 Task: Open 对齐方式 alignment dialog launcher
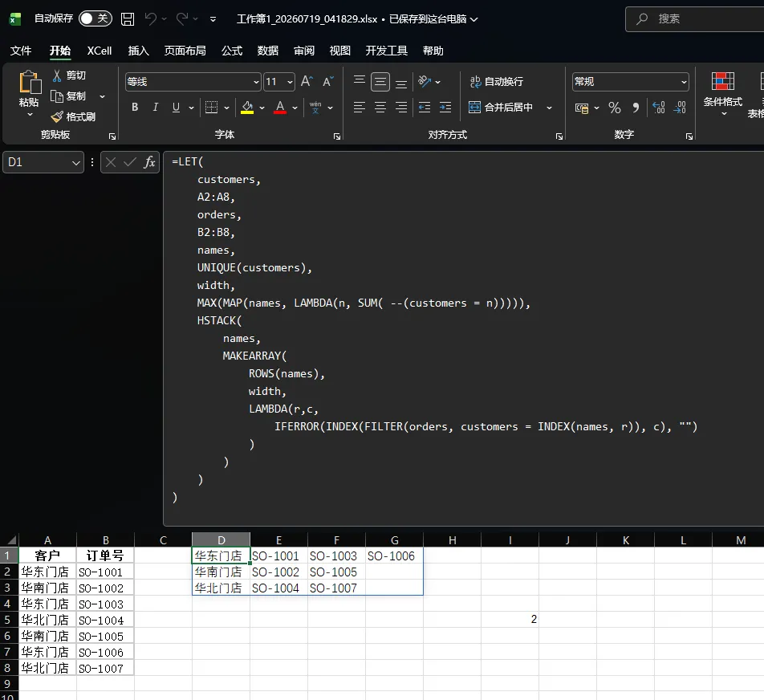[x=559, y=136]
